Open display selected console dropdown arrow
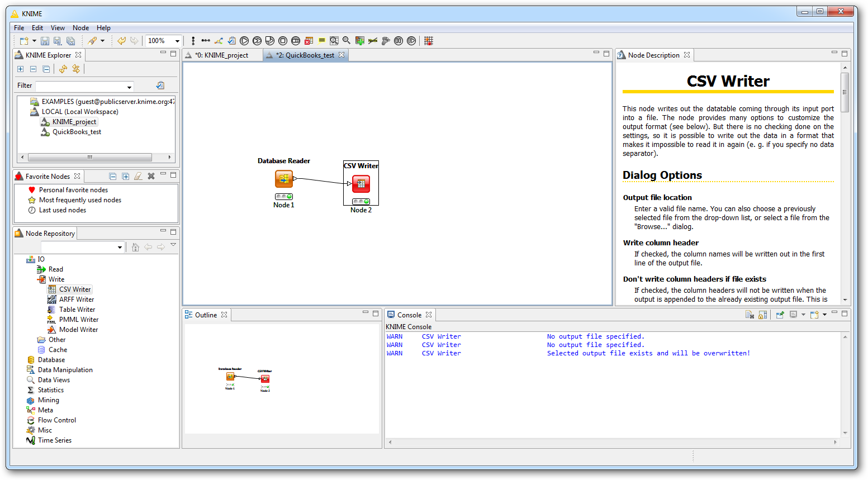Screen dimensions: 868x480 (x=803, y=315)
